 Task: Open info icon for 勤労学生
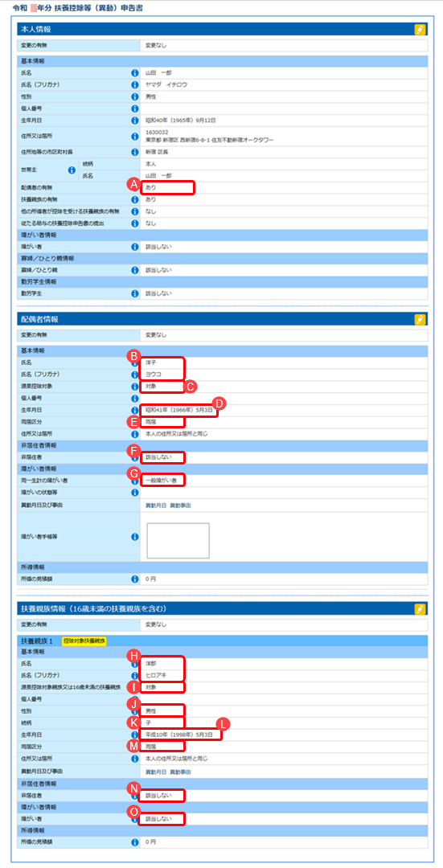[134, 293]
